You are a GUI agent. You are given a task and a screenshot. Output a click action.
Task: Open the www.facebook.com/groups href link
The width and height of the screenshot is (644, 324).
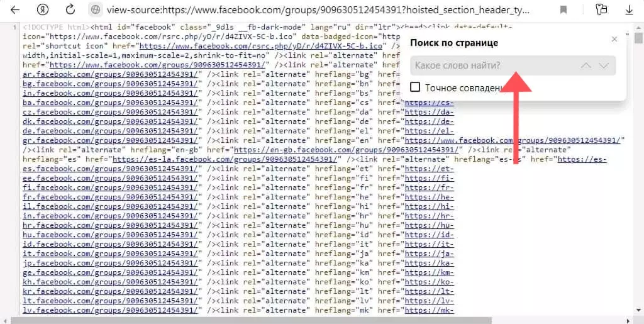coord(159,65)
